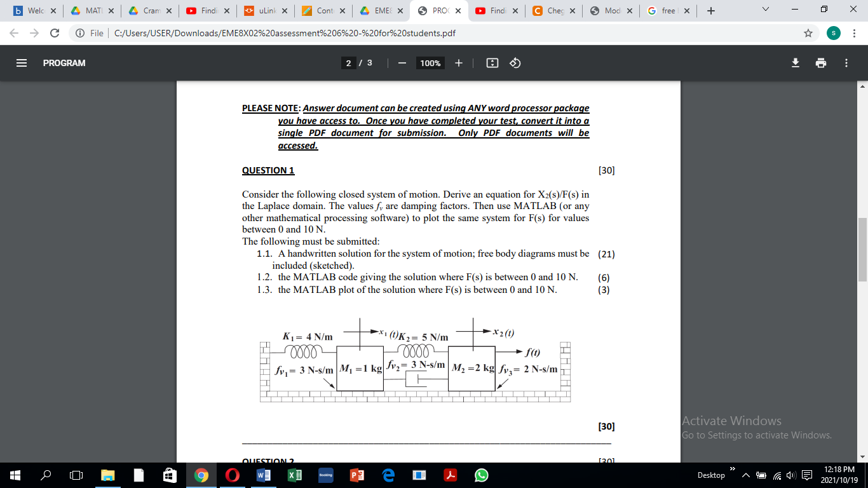Go back to previous page
This screenshot has width=868, height=488.
15,33
